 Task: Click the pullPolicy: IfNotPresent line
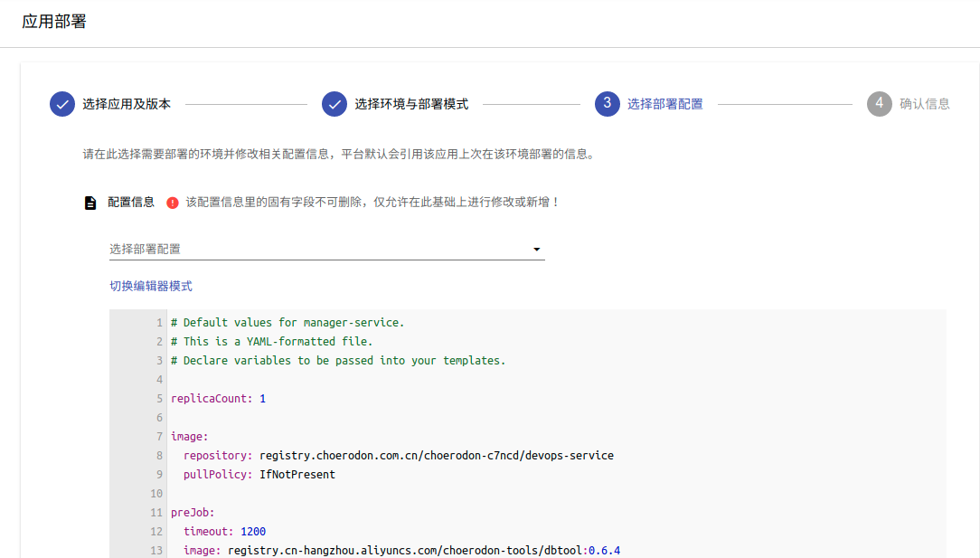pyautogui.click(x=259, y=474)
